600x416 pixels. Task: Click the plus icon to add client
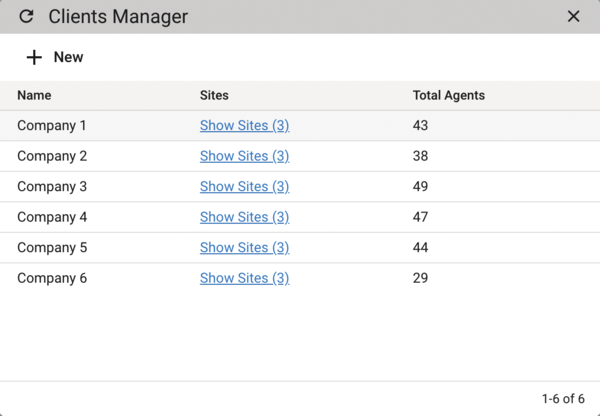coord(34,57)
